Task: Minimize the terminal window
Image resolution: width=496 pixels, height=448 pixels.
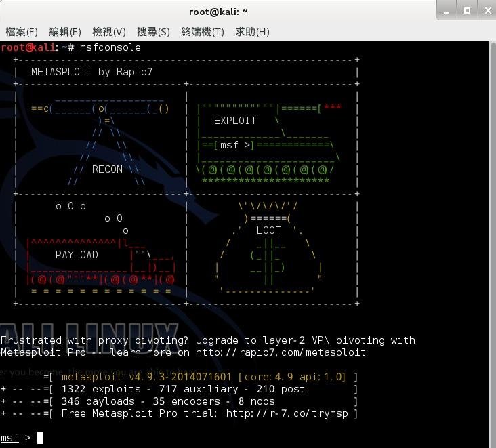Action: [x=447, y=10]
